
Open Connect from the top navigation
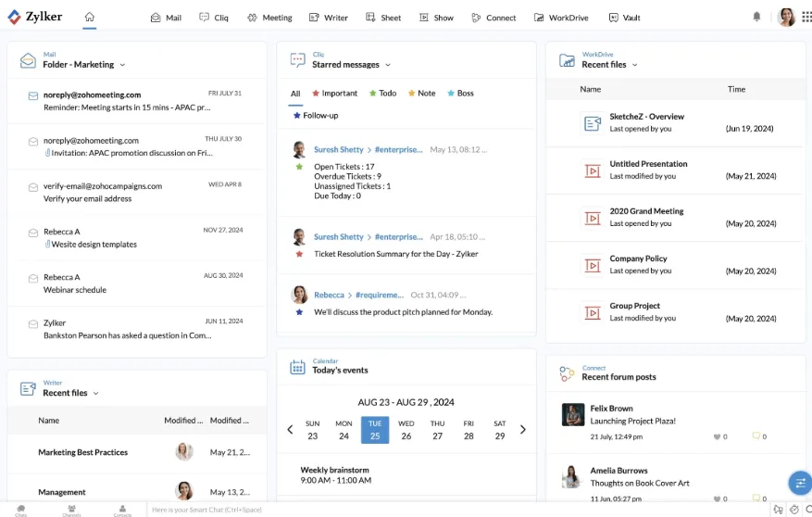click(493, 18)
